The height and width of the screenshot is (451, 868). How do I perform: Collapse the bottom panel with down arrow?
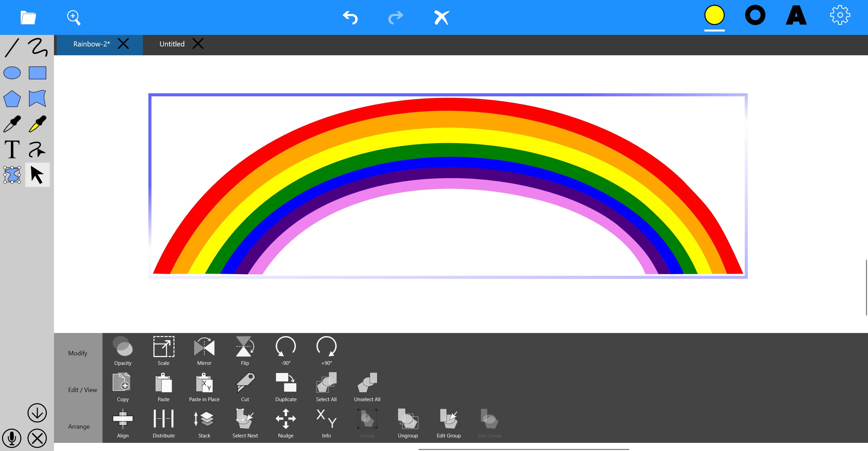coord(37,413)
